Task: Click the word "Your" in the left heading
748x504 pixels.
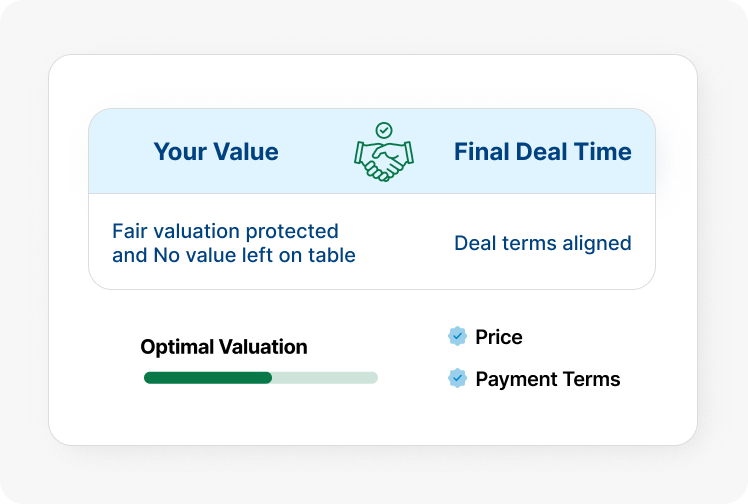Action: pos(178,152)
